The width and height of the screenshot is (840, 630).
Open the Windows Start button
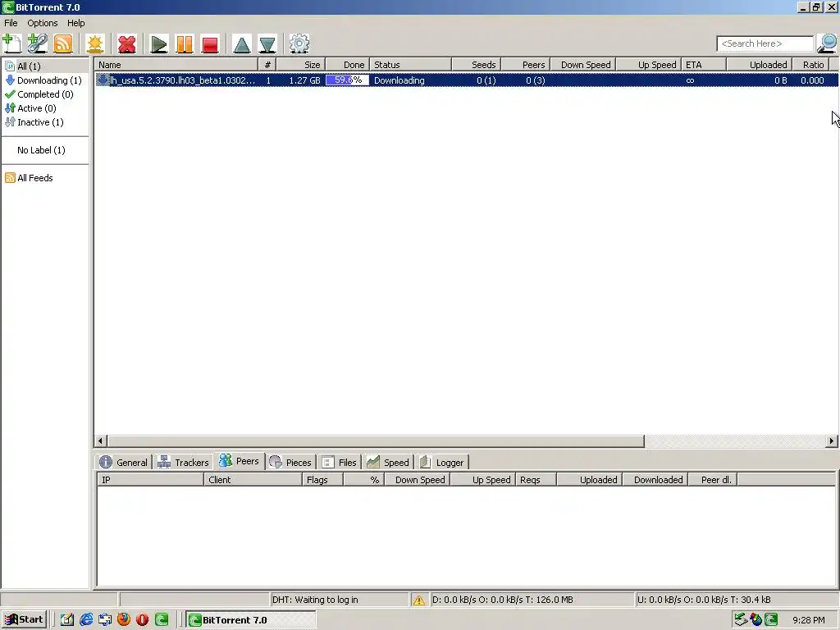pos(24,620)
